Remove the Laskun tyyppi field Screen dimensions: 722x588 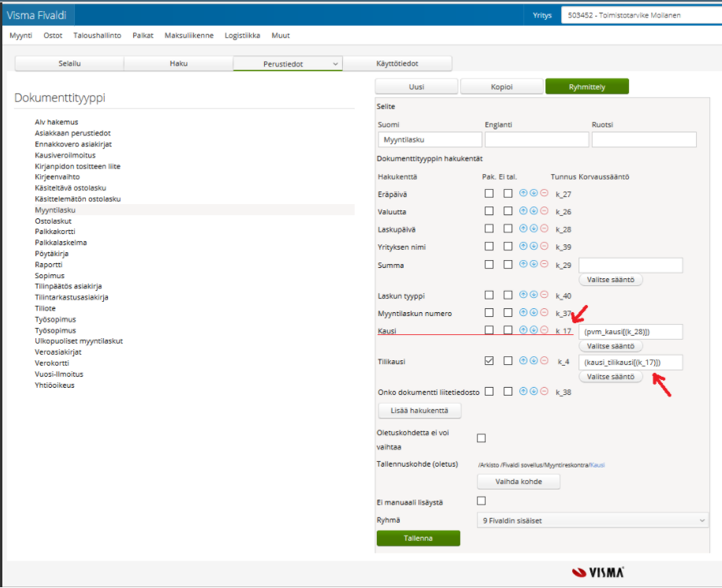click(x=545, y=295)
